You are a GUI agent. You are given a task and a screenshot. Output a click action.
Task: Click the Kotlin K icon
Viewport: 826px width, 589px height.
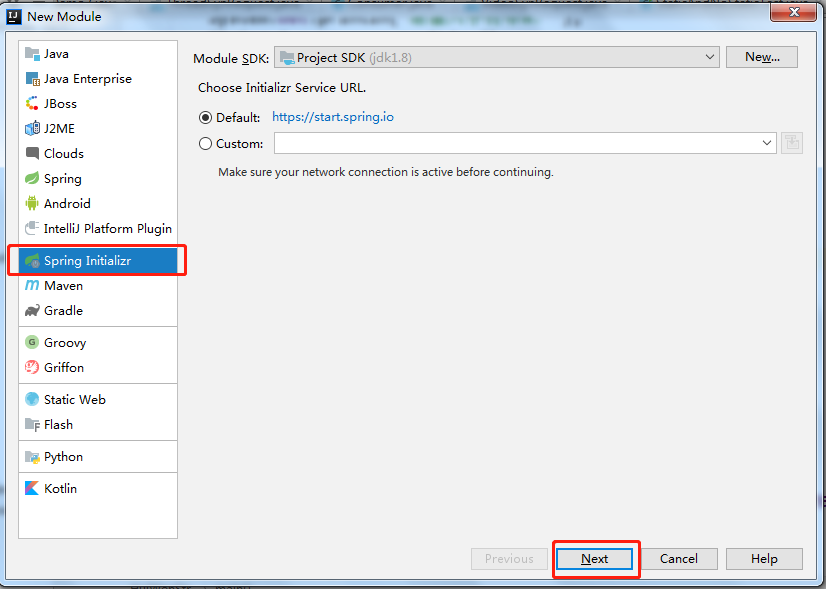[x=32, y=488]
